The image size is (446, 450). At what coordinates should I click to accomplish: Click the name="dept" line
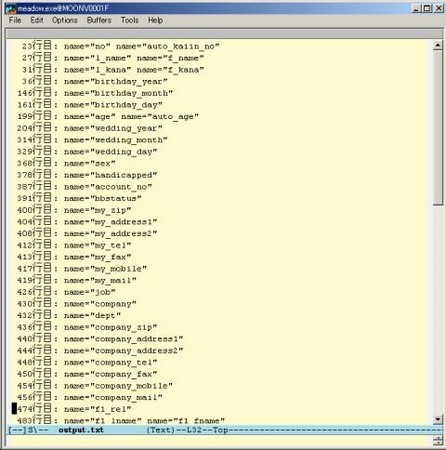(x=69, y=316)
